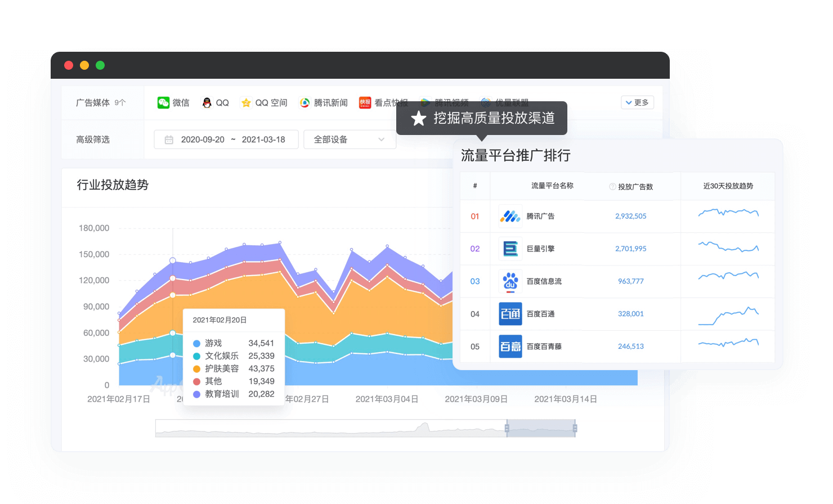833x504 pixels.
Task: Click the help icon beside 投放广告数
Action: click(612, 187)
